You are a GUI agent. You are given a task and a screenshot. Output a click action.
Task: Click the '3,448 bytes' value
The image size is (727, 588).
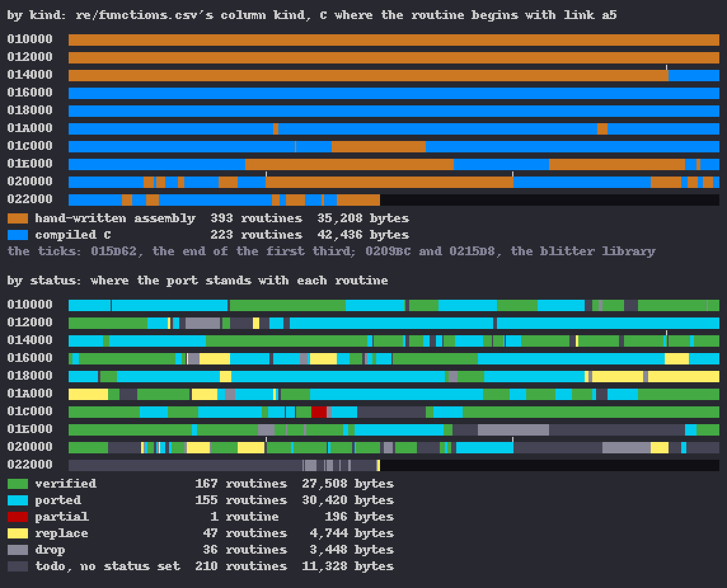pos(351,550)
